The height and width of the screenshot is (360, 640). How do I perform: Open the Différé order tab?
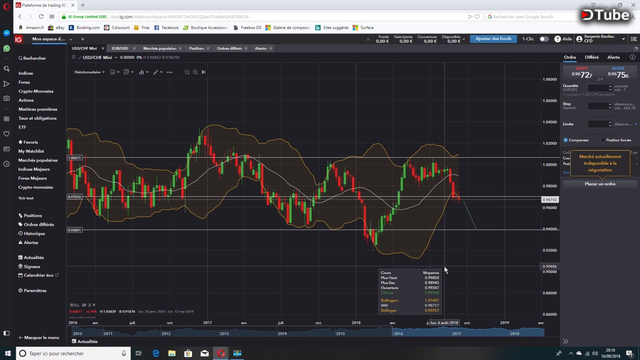point(591,58)
